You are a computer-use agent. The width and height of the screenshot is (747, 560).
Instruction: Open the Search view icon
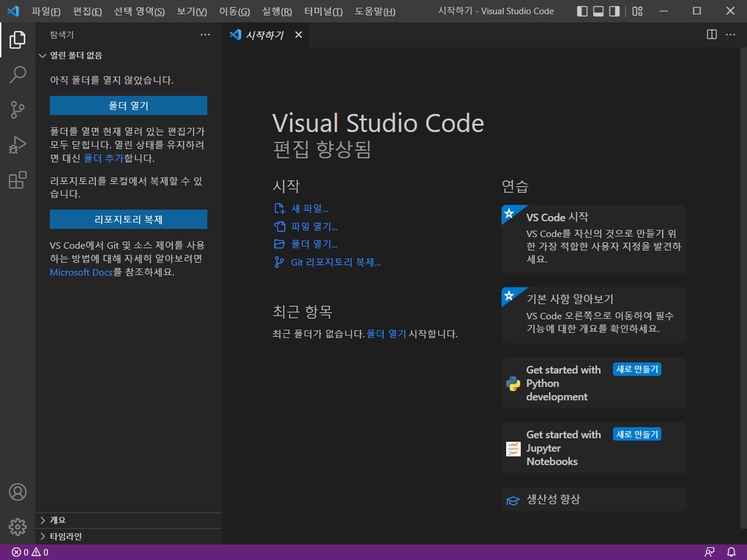point(18,75)
